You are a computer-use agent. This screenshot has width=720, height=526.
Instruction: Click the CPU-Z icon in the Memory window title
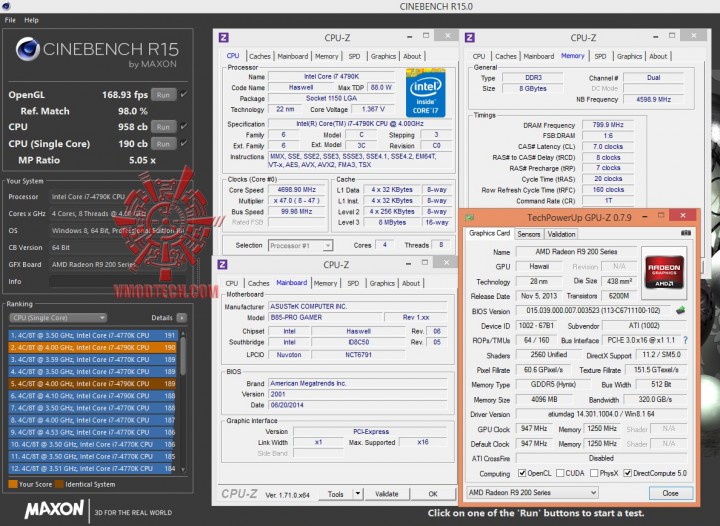pyautogui.click(x=469, y=37)
